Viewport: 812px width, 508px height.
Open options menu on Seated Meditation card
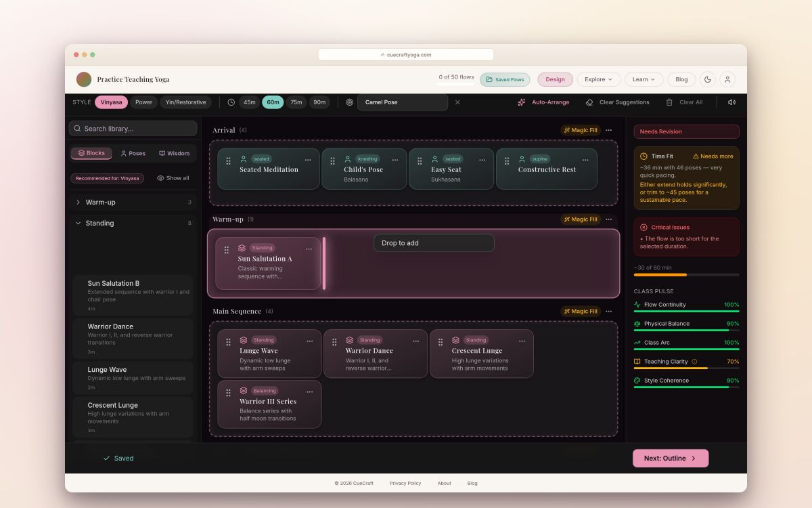click(308, 160)
